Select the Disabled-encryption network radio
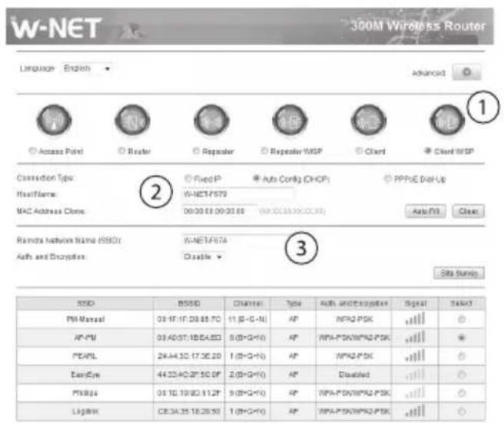The image size is (504, 423). pyautogui.click(x=462, y=375)
